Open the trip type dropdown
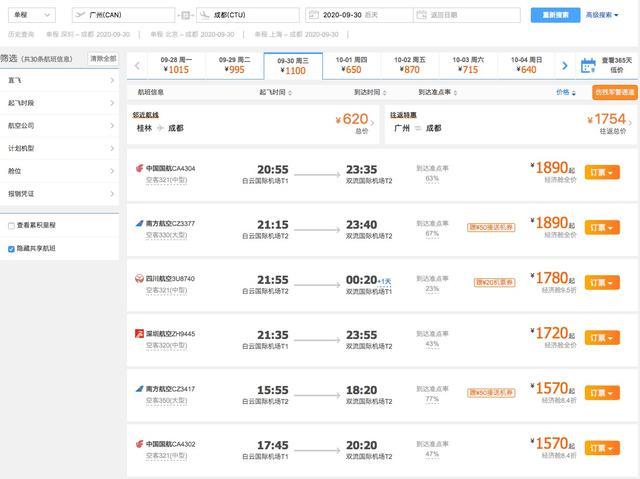 (32, 15)
